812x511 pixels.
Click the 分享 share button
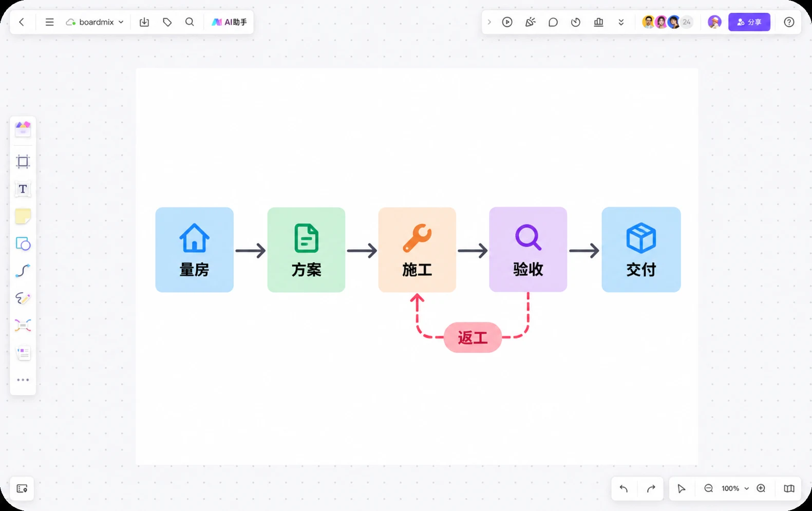(749, 22)
